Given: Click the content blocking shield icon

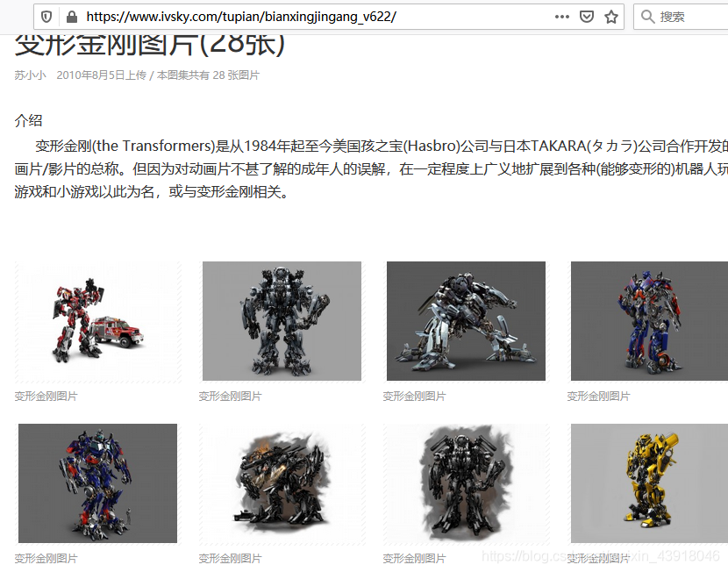Looking at the screenshot, I should tap(46, 16).
